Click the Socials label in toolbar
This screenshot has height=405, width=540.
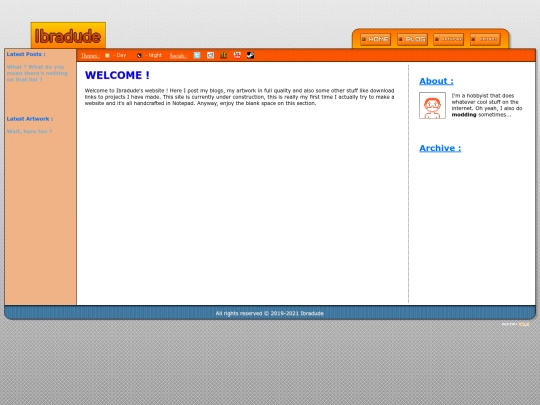178,56
